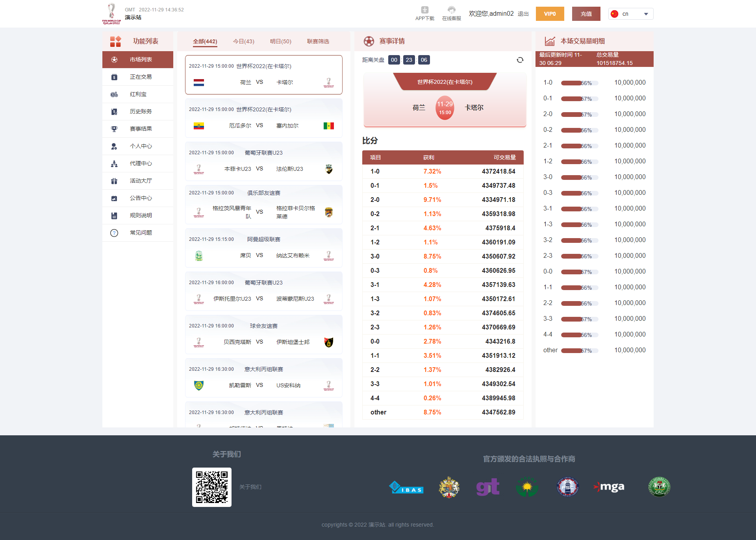This screenshot has width=756, height=540.
Task: Click the 充值 recharge button
Action: 586,14
